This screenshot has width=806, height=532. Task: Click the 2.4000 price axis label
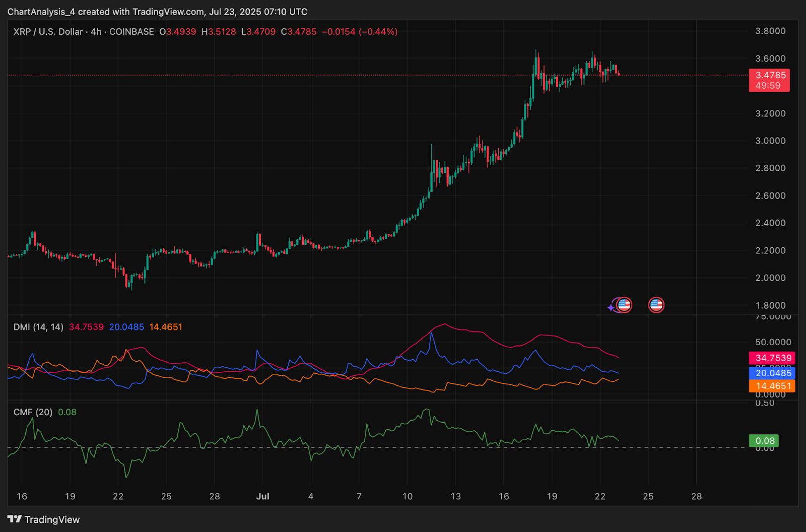(770, 223)
